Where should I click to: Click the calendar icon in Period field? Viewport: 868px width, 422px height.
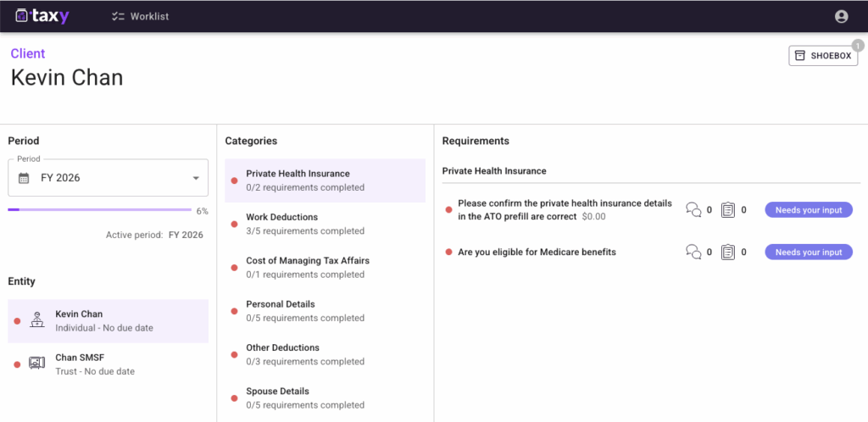coord(24,178)
